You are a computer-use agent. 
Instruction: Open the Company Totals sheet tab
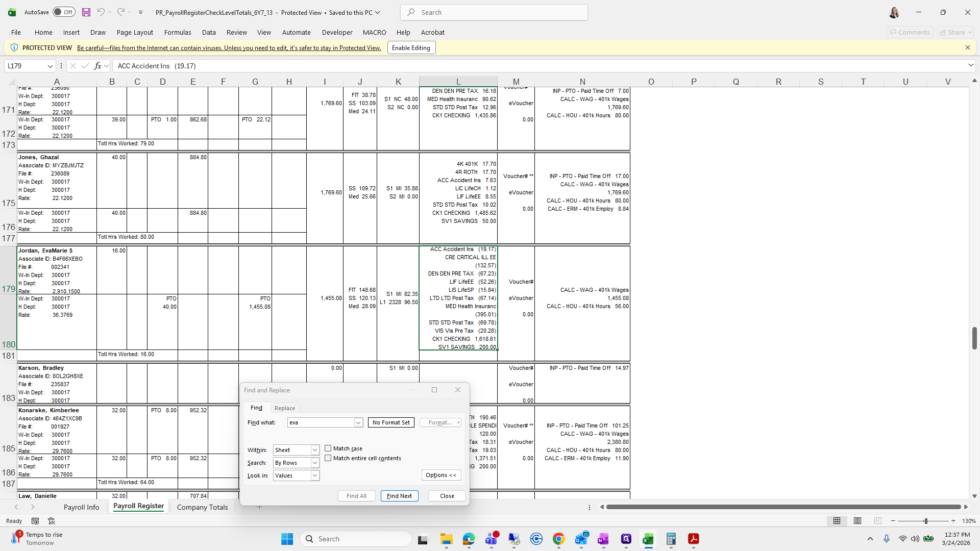click(202, 507)
